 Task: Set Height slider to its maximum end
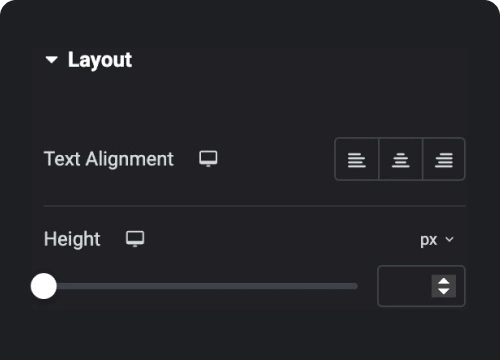point(356,286)
